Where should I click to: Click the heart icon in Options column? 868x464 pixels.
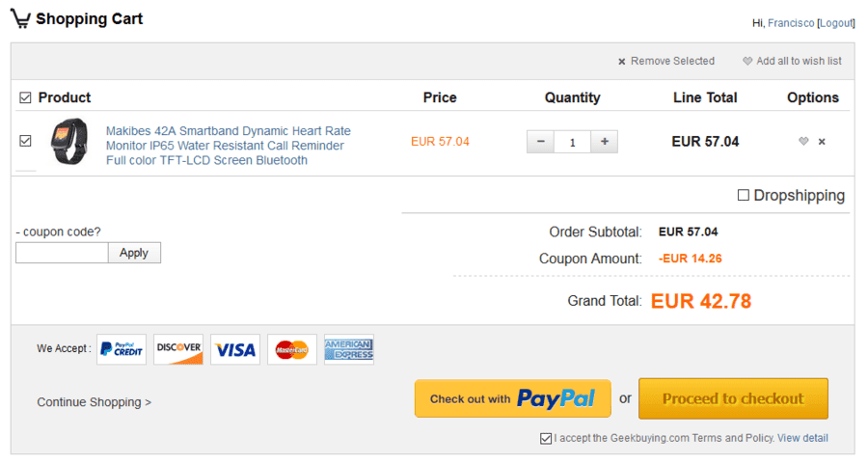803,141
